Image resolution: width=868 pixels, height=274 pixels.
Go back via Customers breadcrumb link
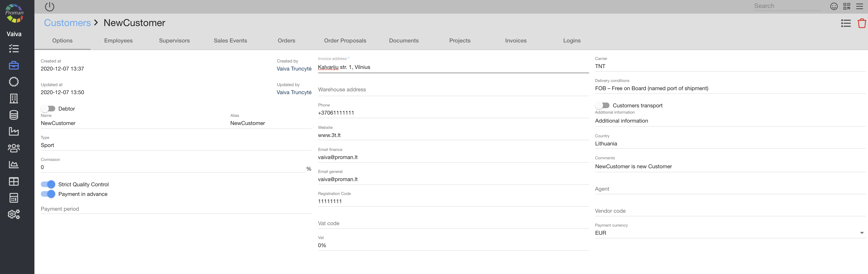point(67,23)
